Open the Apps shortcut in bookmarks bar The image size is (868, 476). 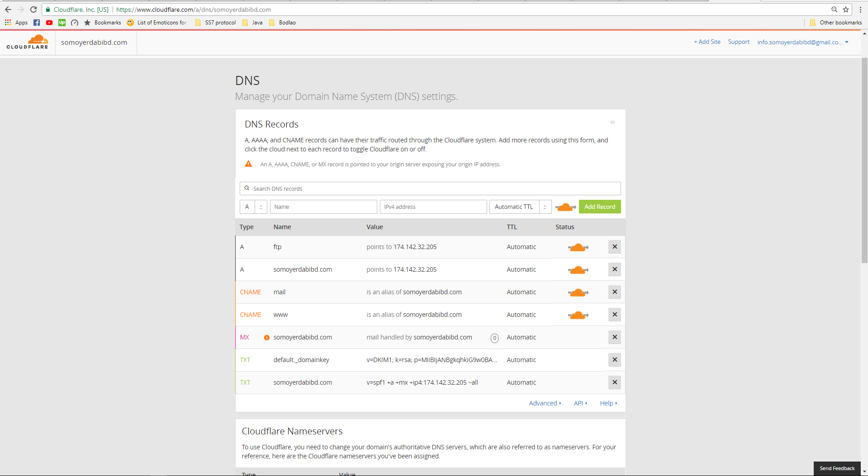pos(16,23)
